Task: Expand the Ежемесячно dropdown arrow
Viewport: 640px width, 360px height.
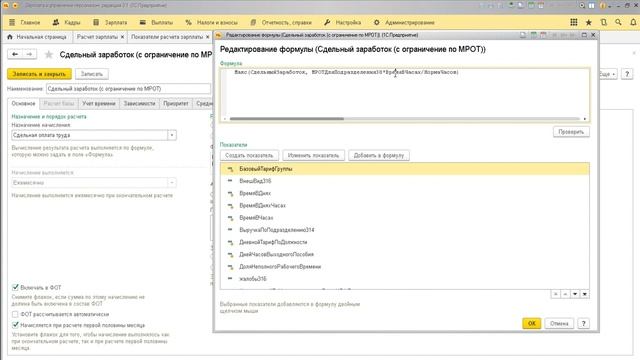Action: [172, 182]
